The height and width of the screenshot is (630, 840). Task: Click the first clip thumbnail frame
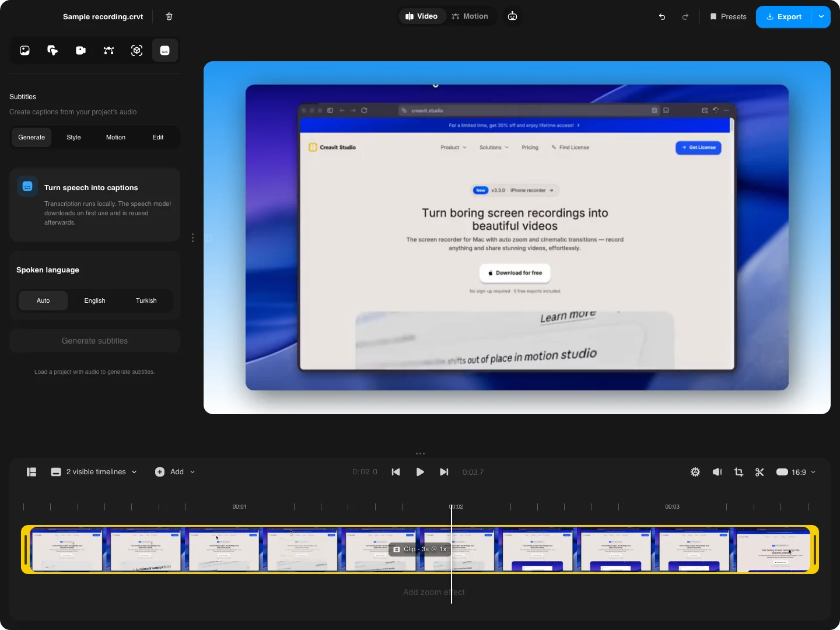click(66, 549)
